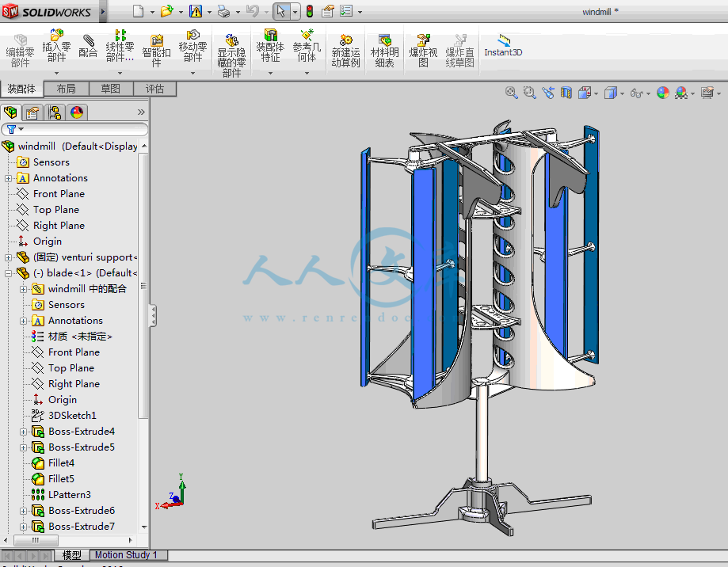728x567 pixels.
Task: Select the 材质 <未指定> material item
Action: point(72,337)
